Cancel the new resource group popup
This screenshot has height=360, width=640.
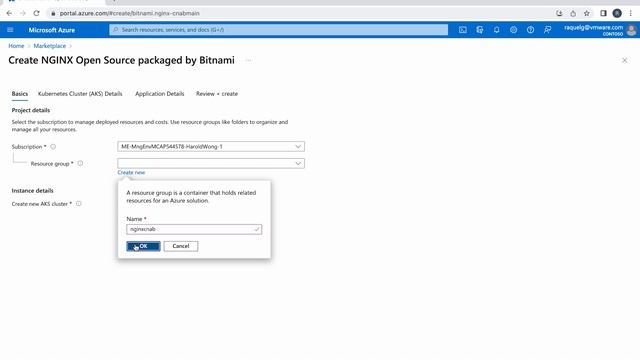pyautogui.click(x=181, y=246)
